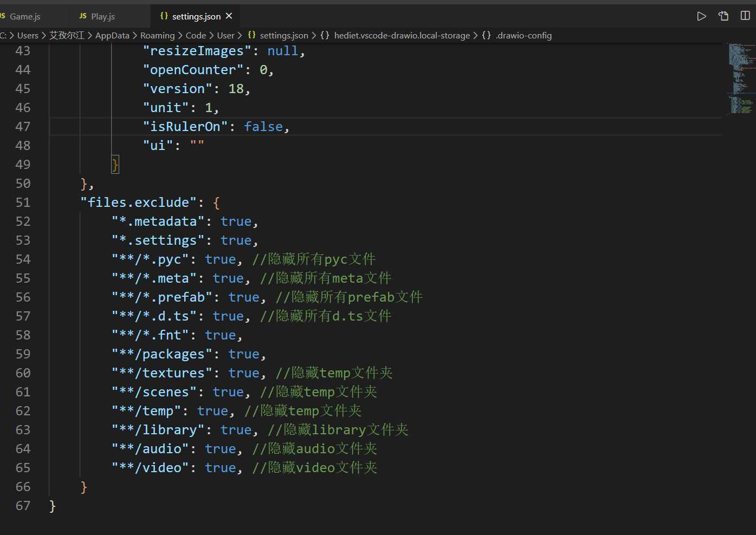Click the "**/*.d.ts" pattern key

154,316
